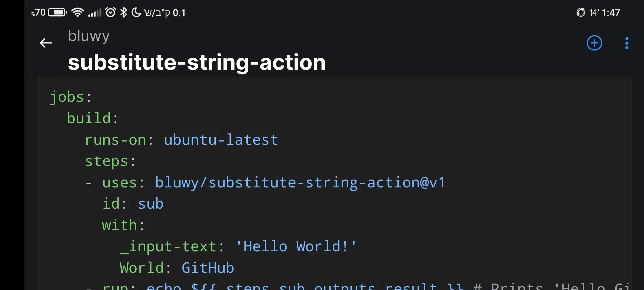Tap the moon do-not-disturb icon

coord(136,12)
